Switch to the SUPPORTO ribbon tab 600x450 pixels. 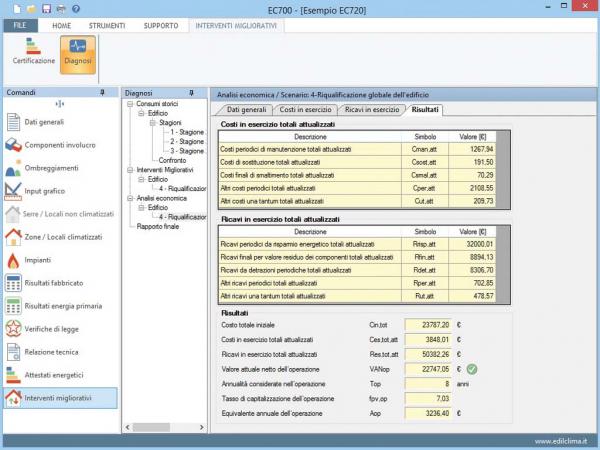click(161, 26)
